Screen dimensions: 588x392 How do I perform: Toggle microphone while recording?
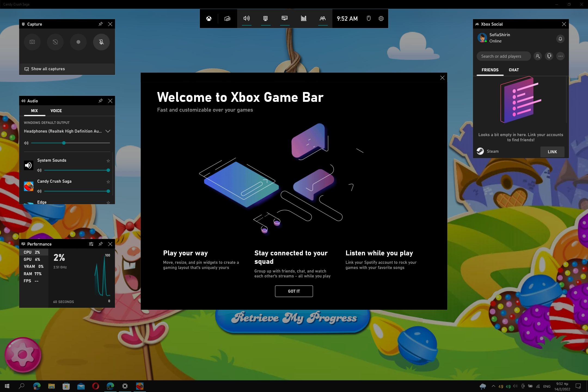[x=101, y=42]
